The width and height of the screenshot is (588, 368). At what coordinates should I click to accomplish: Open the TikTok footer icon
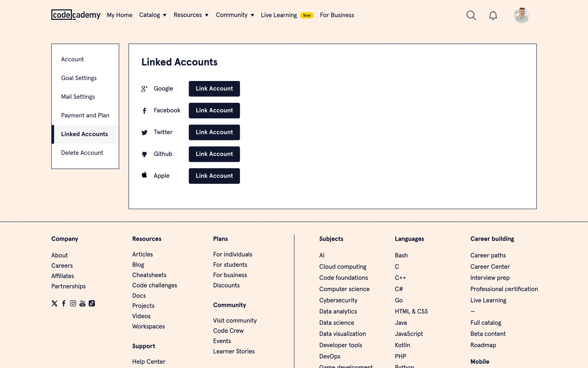pyautogui.click(x=92, y=303)
